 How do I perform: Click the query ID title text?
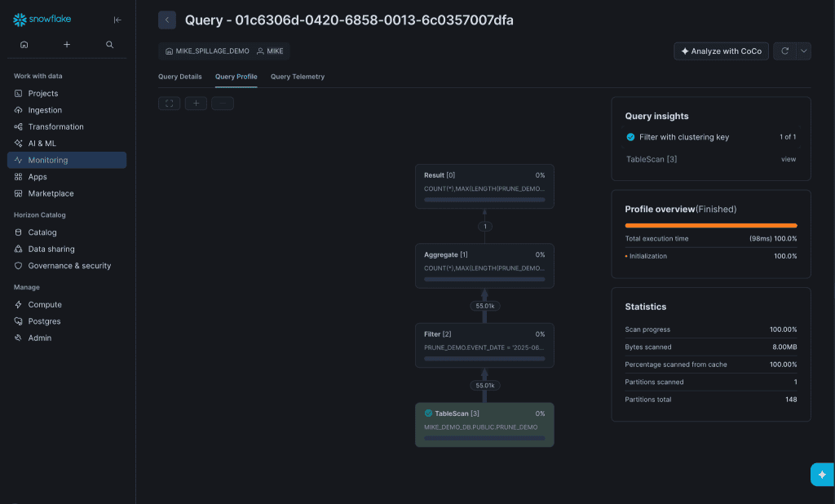tap(349, 20)
